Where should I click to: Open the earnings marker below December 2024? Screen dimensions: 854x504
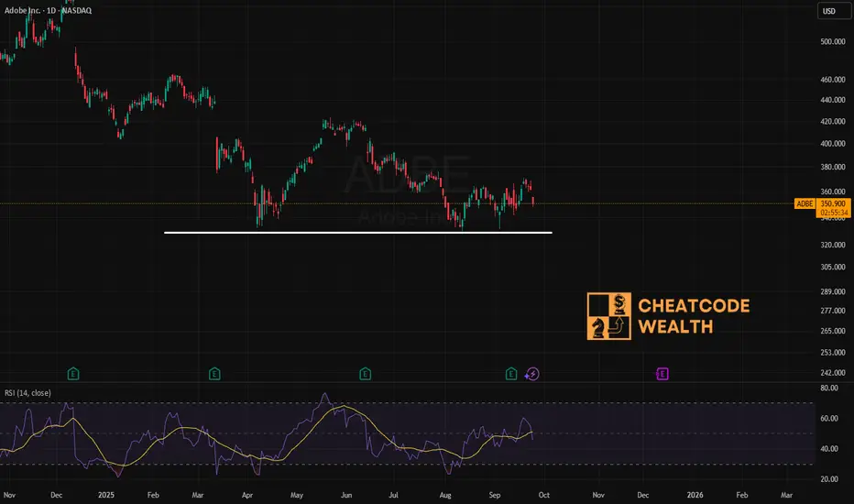pos(73,374)
